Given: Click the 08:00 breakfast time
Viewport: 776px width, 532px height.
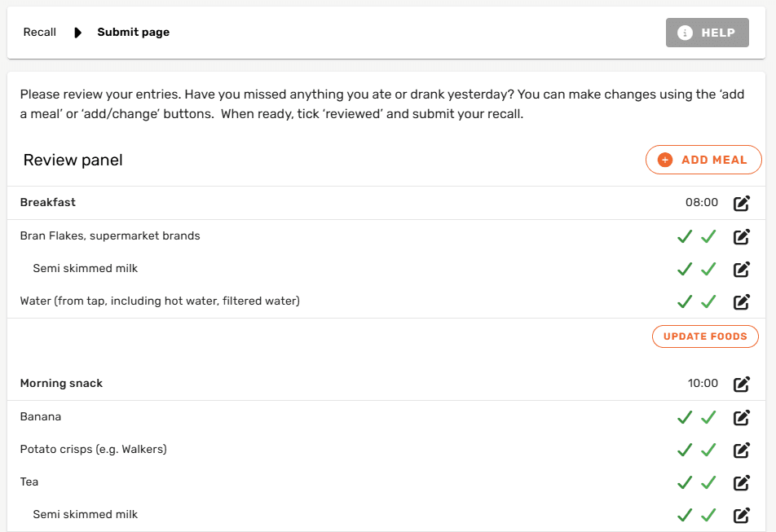Looking at the screenshot, I should click(702, 202).
